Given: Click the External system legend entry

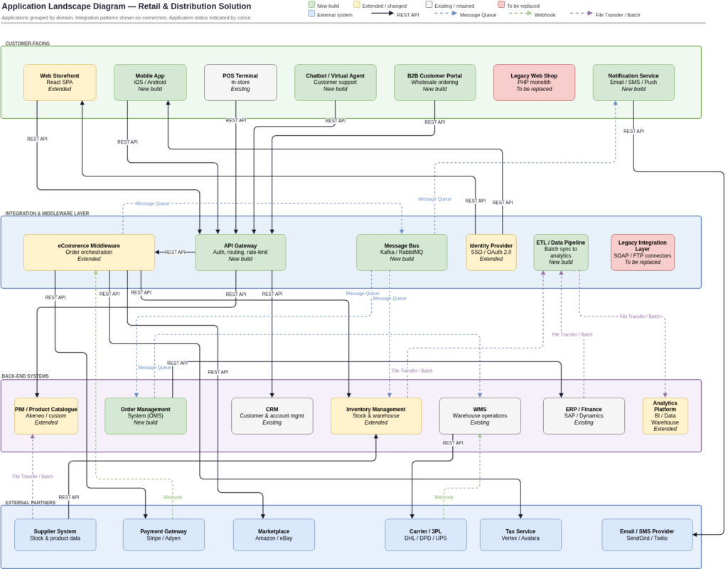Looking at the screenshot, I should click(311, 14).
